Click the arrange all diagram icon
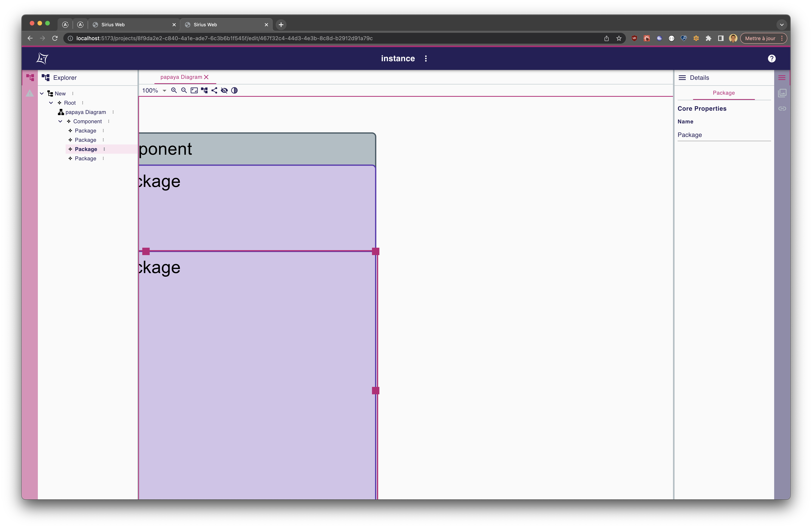 (x=204, y=90)
